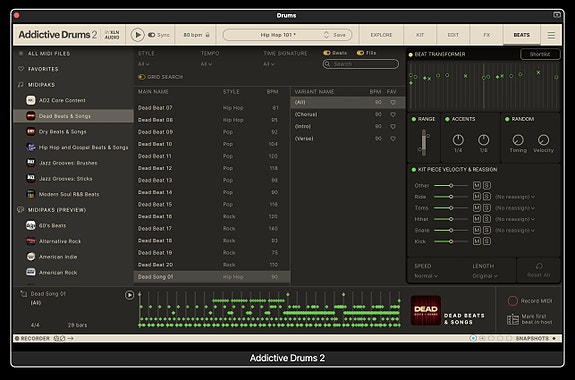Open the Ride reassign dropdown
The height and width of the screenshot is (380, 575).
515,197
